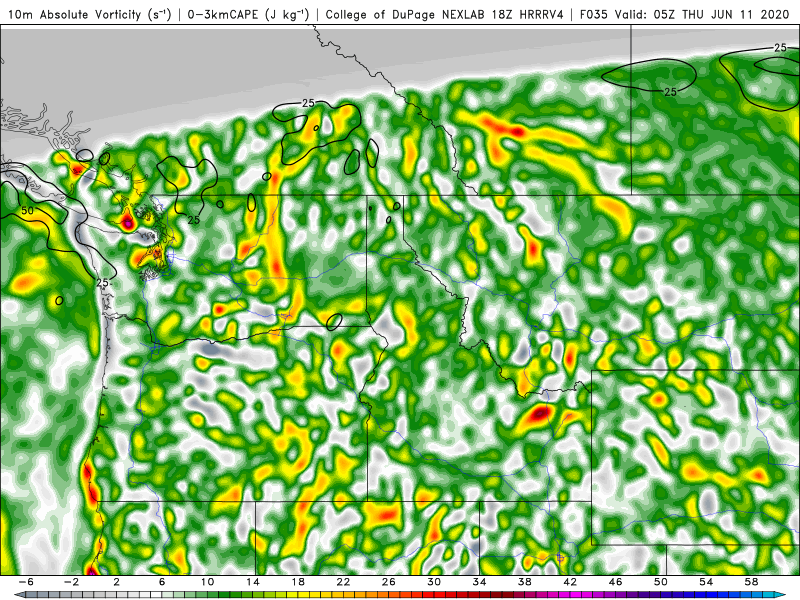The image size is (800, 600).
Task: Click the "34" color scale label
Action: tap(479, 582)
